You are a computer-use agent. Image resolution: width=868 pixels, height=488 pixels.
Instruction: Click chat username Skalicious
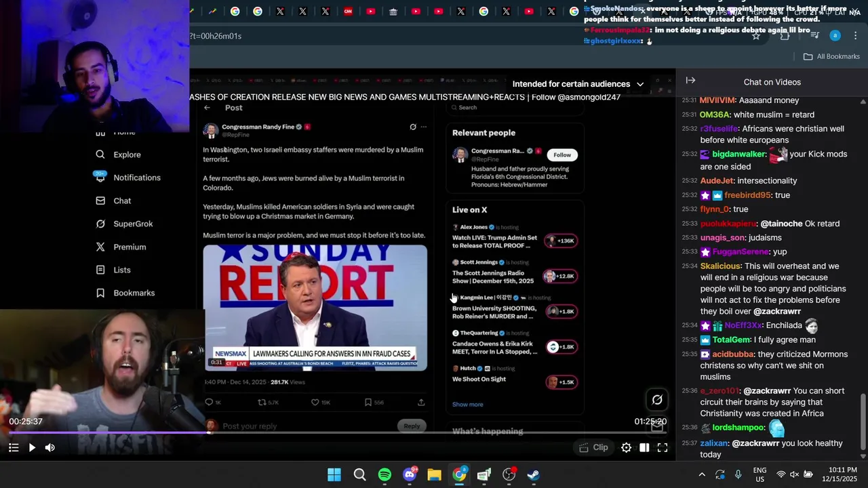pyautogui.click(x=720, y=266)
